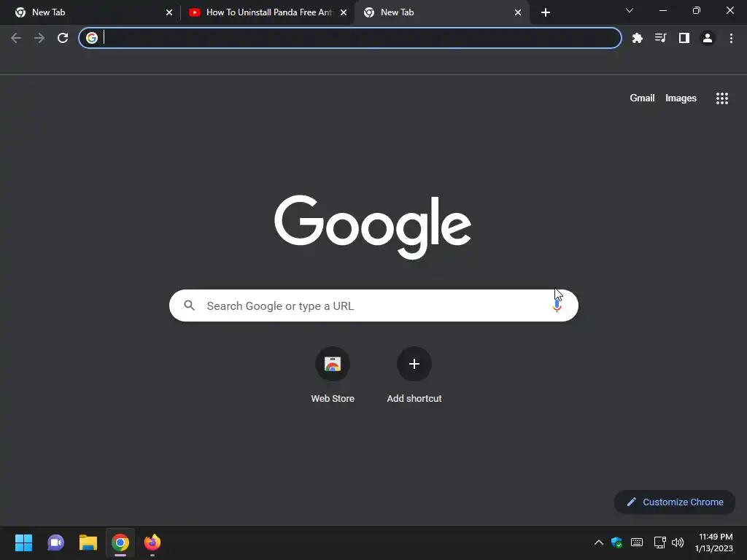Open the Windows Security tray icon
Image resolution: width=747 pixels, height=560 pixels.
tap(616, 542)
